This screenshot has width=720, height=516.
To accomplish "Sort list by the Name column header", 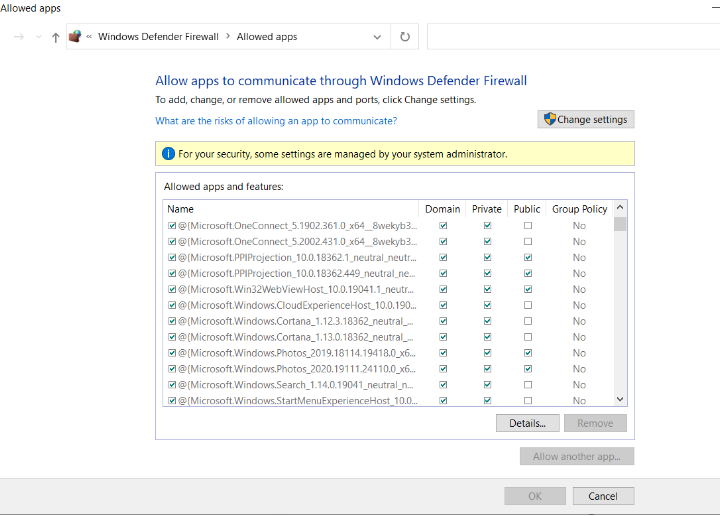I will click(181, 209).
